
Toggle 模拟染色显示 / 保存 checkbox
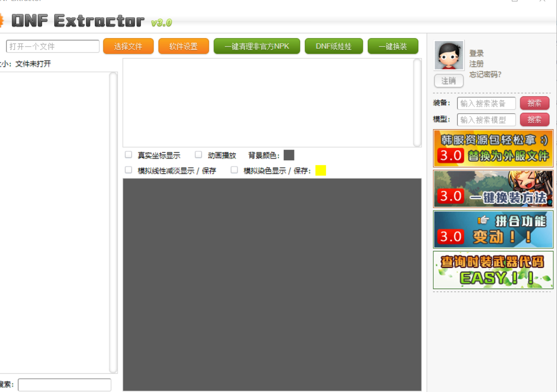(234, 170)
